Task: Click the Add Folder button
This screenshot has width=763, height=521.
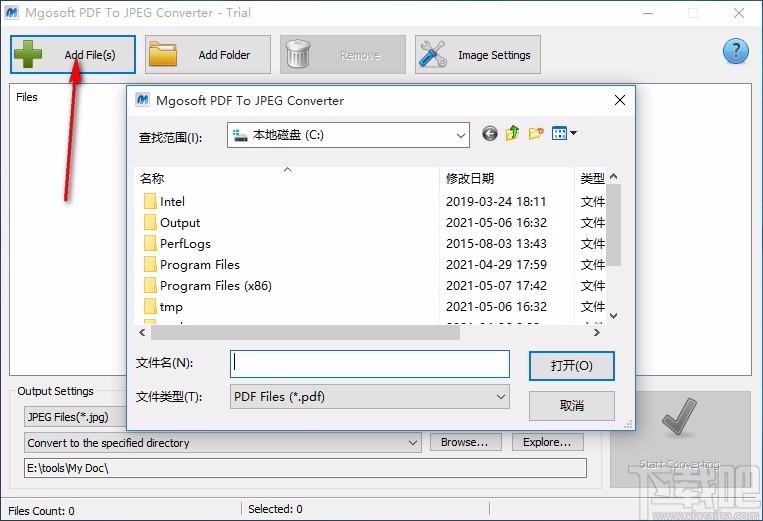Action: pyautogui.click(x=208, y=54)
